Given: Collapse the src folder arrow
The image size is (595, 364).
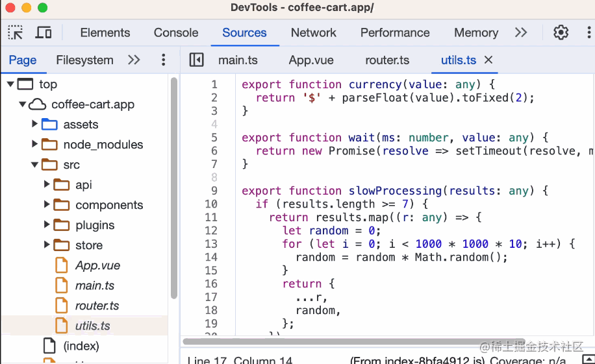Looking at the screenshot, I should [34, 165].
